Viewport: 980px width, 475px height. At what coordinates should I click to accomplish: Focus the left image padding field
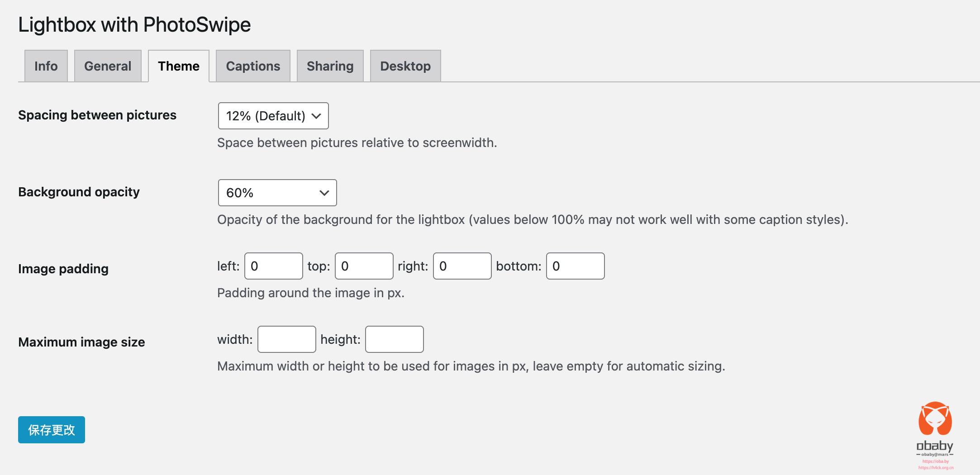click(x=274, y=266)
